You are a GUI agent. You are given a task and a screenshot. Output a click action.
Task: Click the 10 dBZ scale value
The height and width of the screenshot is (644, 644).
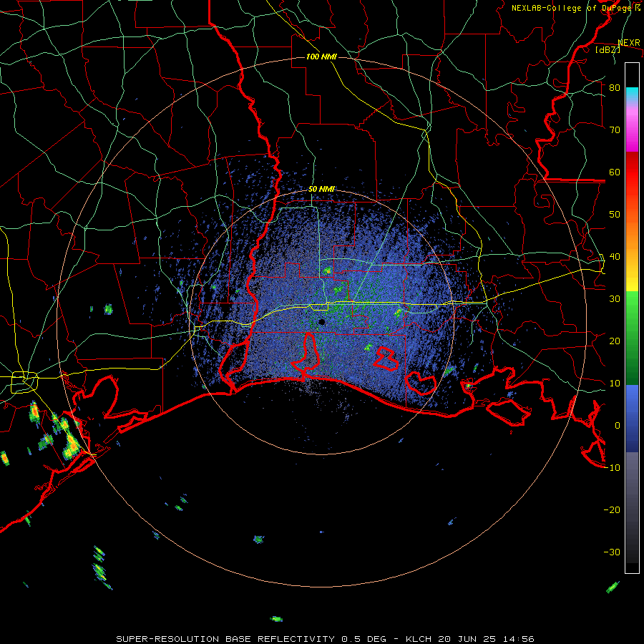tap(615, 384)
